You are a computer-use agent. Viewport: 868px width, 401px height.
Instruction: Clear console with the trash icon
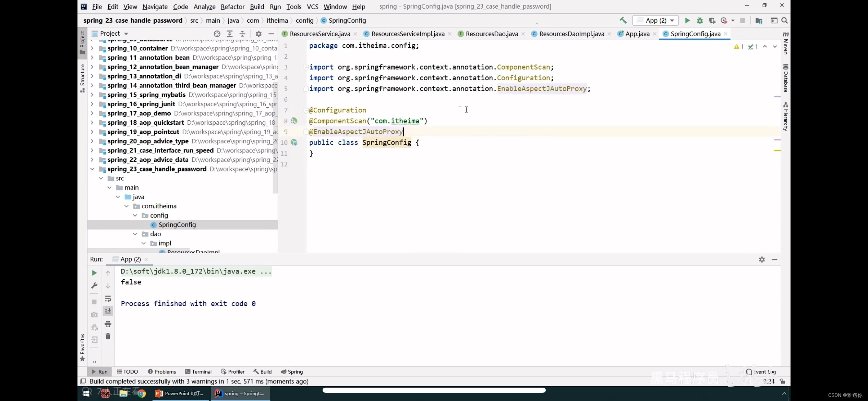click(108, 336)
